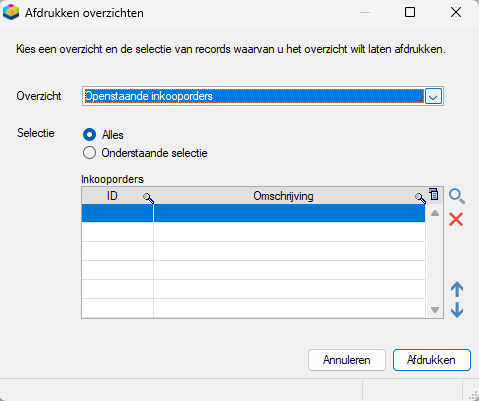Open the Overzicht dropdown arrow
Screen dimensions: 479x401
(x=433, y=97)
